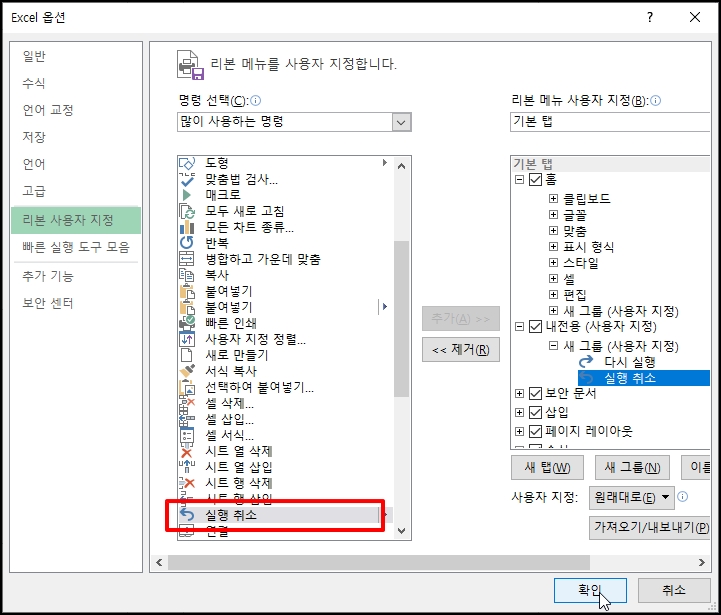The image size is (721, 615).
Task: Open the 명령 선택 dropdown
Action: pos(294,122)
